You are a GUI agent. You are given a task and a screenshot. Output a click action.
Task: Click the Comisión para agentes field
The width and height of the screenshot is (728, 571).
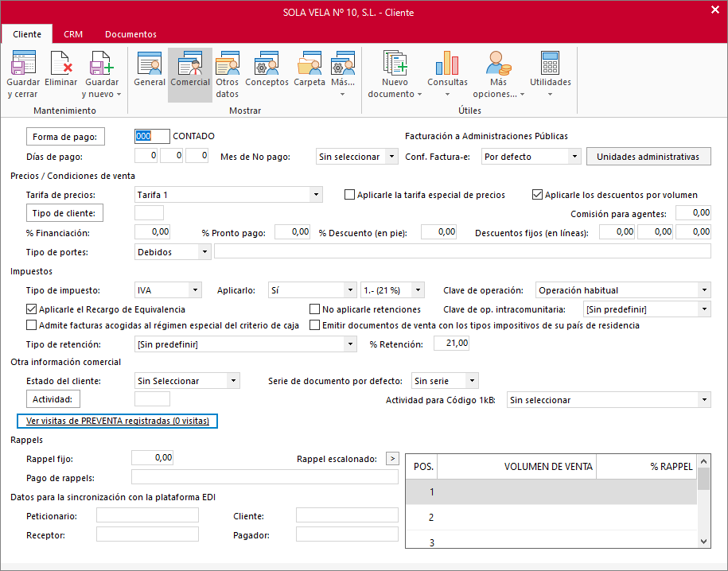(x=693, y=212)
